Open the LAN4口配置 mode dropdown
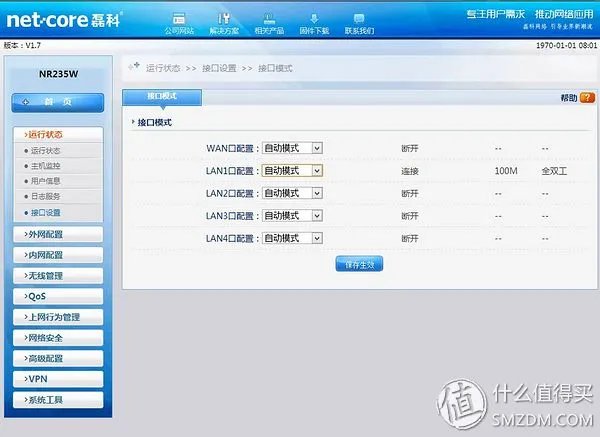Viewport: 600px width, 437px height. [x=292, y=238]
